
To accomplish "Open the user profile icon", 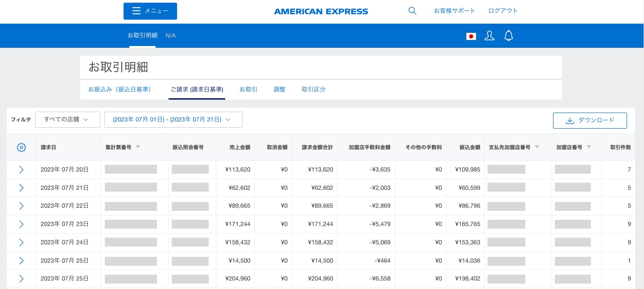I will (489, 36).
